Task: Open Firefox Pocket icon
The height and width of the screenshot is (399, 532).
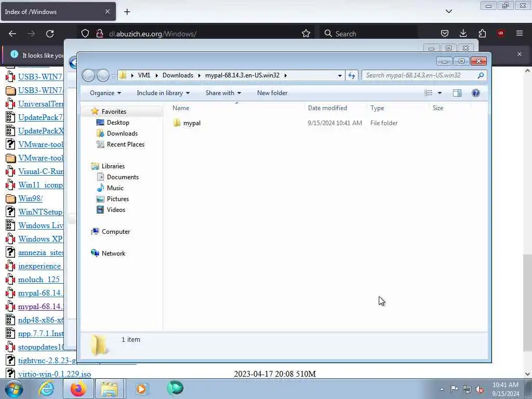Action: tap(445, 33)
